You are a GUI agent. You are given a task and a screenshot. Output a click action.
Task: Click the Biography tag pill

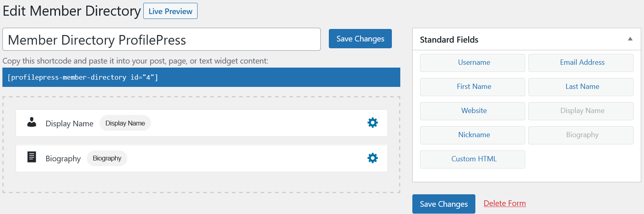pos(107,158)
